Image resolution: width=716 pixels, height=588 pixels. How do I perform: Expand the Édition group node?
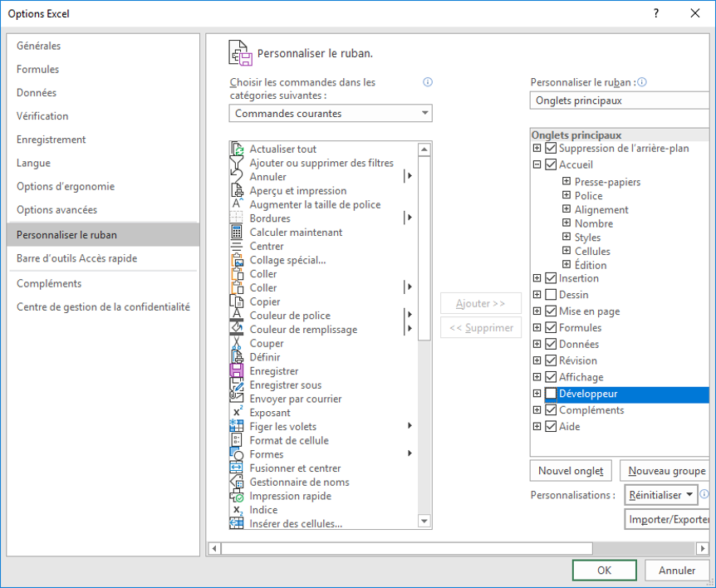tap(566, 264)
